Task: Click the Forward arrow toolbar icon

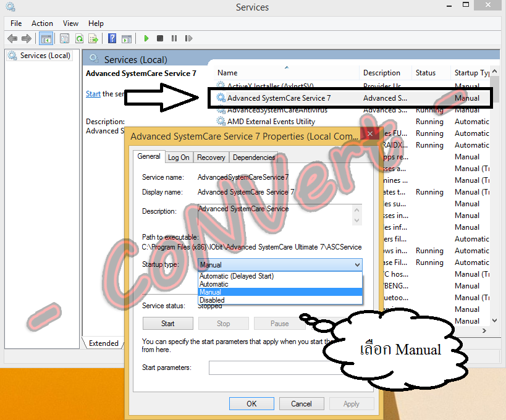Action: point(27,39)
